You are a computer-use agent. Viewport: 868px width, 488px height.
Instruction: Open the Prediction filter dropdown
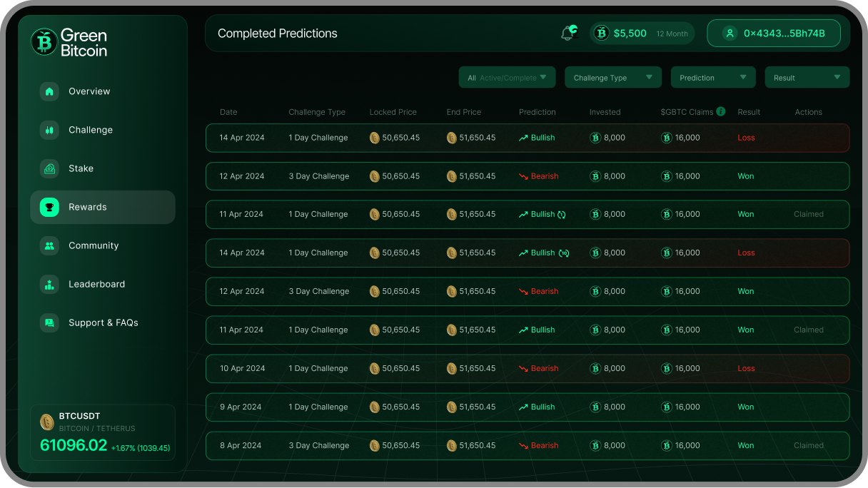712,77
